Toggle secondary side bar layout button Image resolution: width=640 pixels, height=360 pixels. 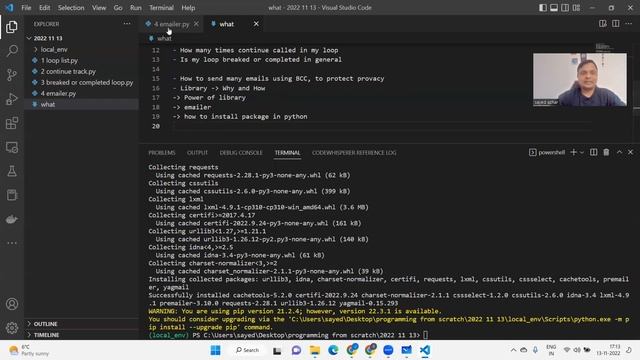(x=565, y=8)
